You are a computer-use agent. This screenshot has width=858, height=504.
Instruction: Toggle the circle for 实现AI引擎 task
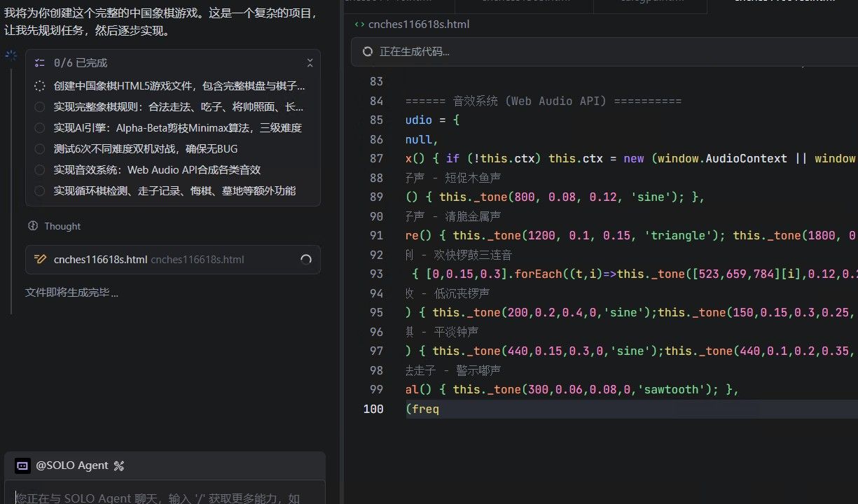click(39, 128)
